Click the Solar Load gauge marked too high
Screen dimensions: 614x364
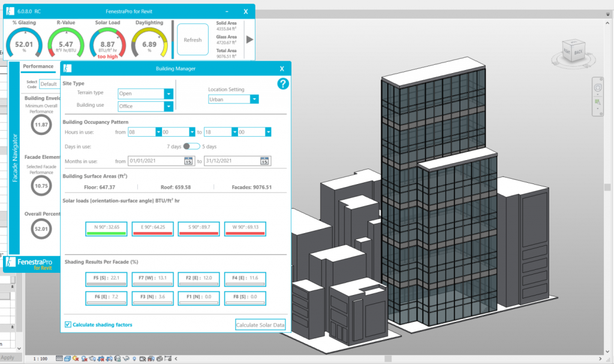[x=108, y=43]
